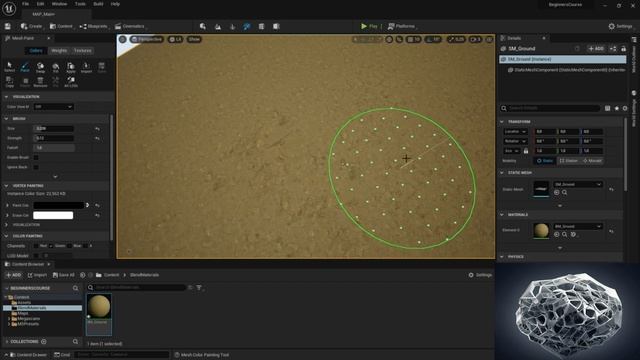Click Save All in Content Browser
This screenshot has width=640, height=360.
click(64, 275)
